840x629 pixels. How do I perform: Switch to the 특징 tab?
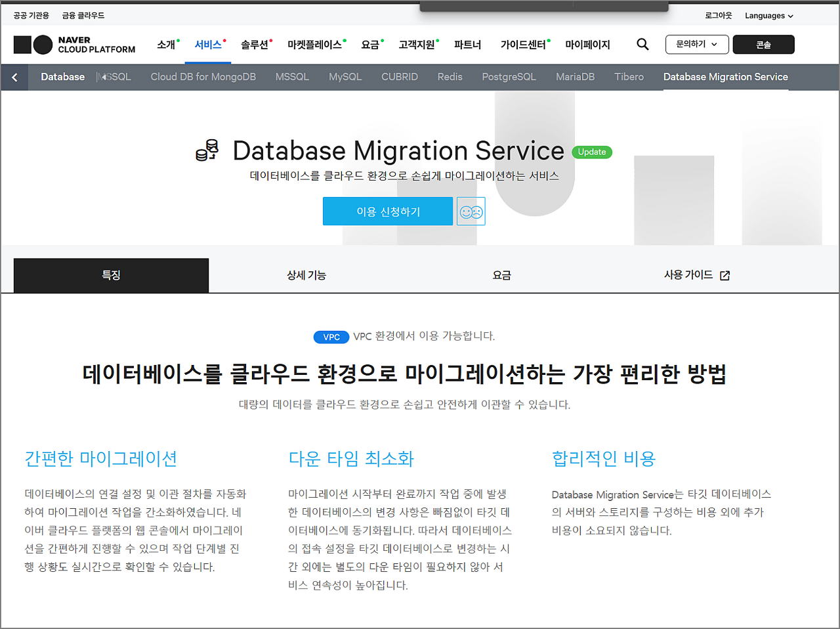click(111, 275)
